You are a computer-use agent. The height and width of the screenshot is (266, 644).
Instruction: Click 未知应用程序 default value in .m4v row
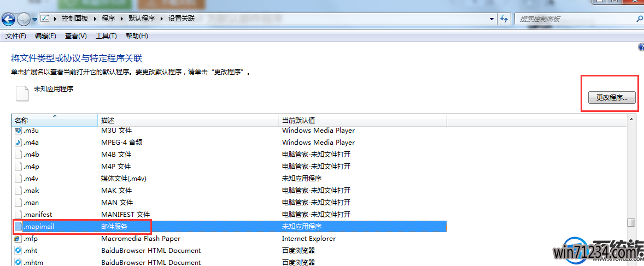[301, 179]
